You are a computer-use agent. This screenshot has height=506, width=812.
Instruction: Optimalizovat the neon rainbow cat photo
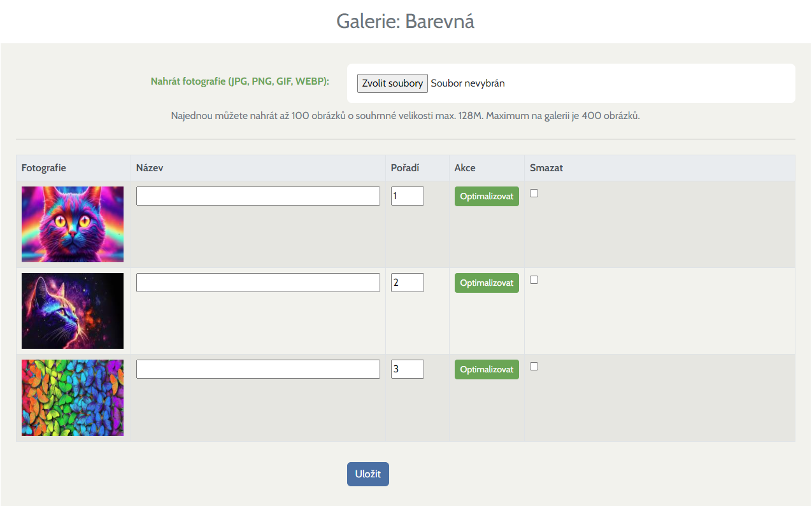click(487, 197)
